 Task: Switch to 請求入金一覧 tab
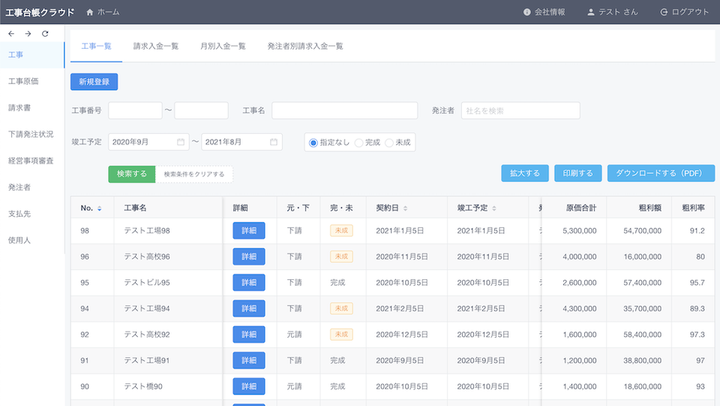[x=156, y=46]
